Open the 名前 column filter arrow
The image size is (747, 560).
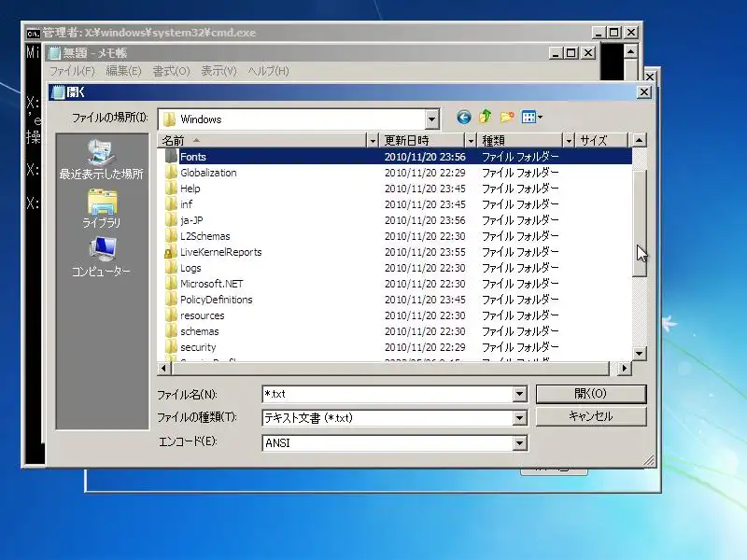(373, 141)
